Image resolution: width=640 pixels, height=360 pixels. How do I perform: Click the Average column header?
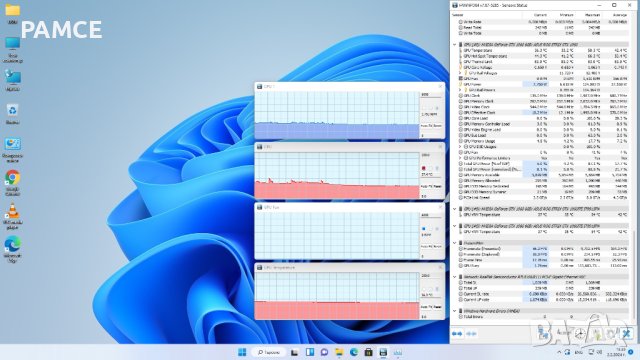616,15
